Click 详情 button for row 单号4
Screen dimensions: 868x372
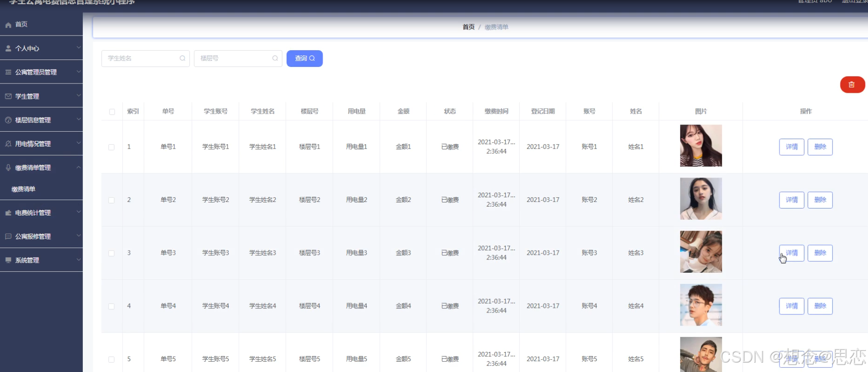click(x=792, y=306)
